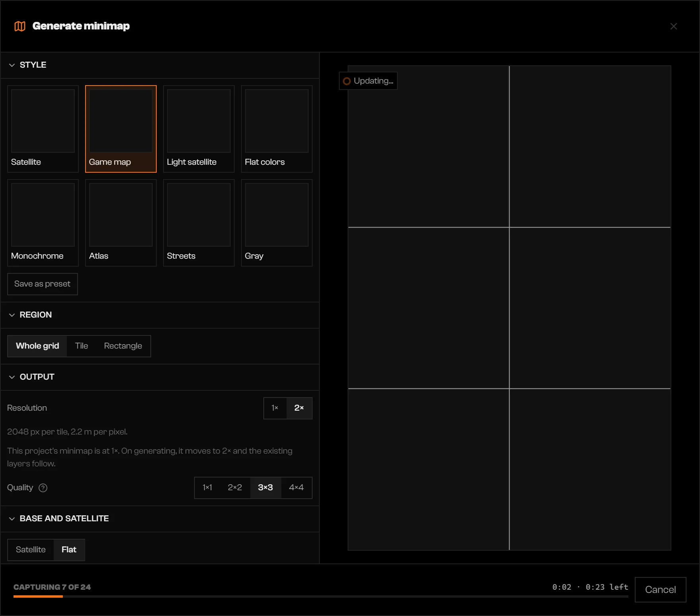
Task: Cancel the capture in progress
Action: click(660, 590)
